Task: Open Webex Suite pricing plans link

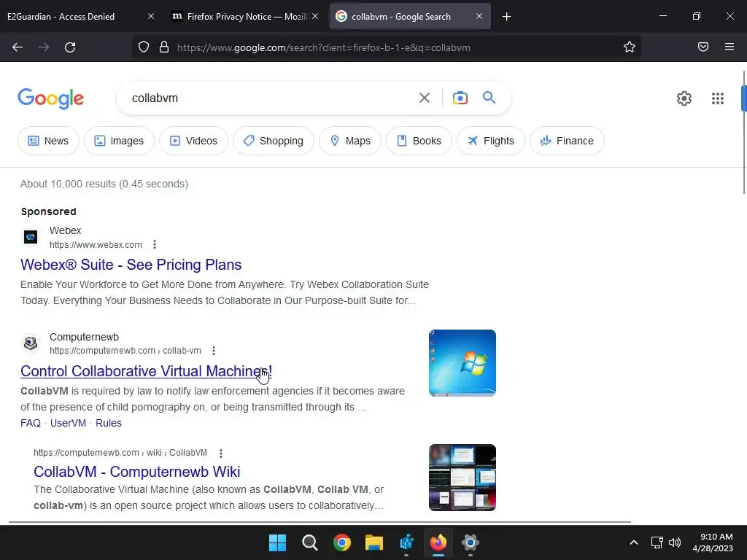Action: [x=131, y=265]
